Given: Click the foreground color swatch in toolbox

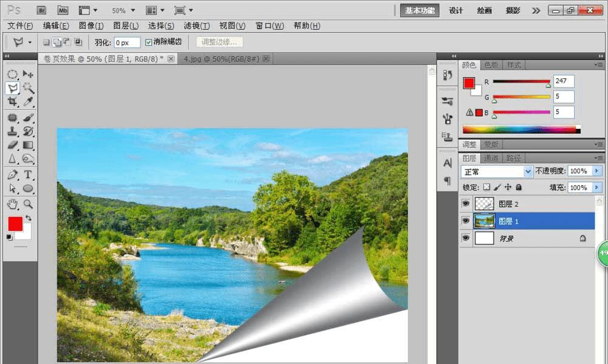Looking at the screenshot, I should pyautogui.click(x=15, y=224).
